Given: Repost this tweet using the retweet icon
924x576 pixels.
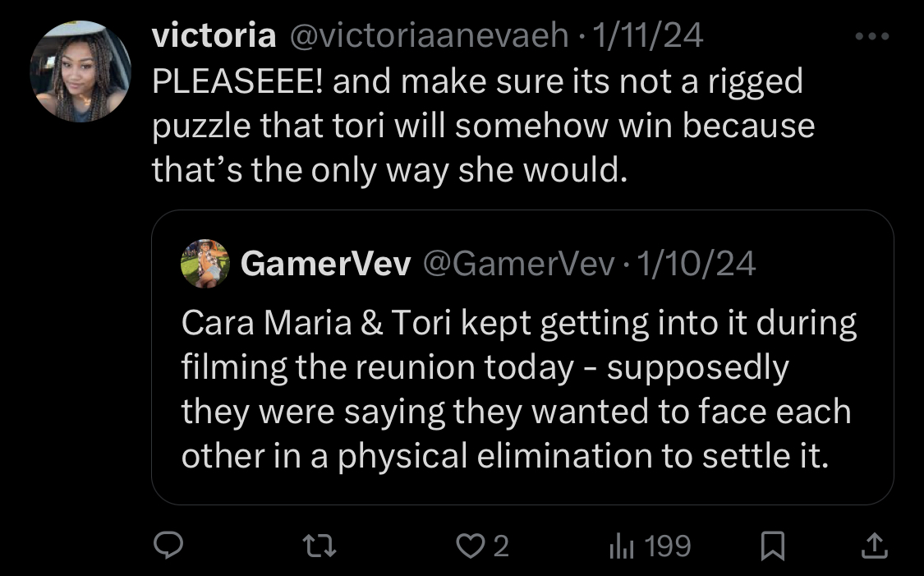Looking at the screenshot, I should point(319,546).
